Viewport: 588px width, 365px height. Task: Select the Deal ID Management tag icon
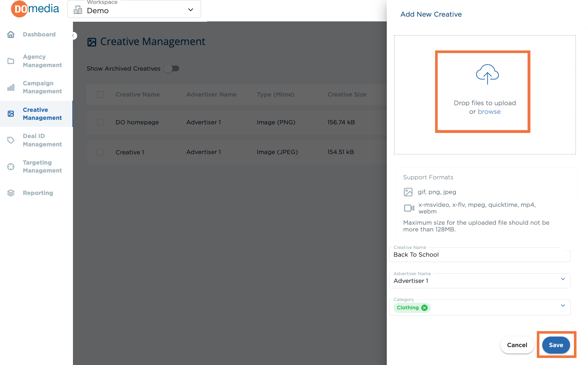tap(11, 140)
